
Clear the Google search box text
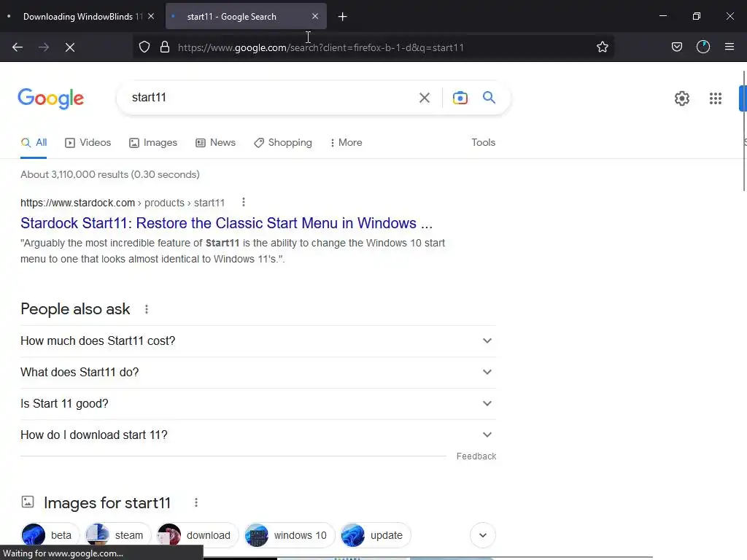click(424, 98)
